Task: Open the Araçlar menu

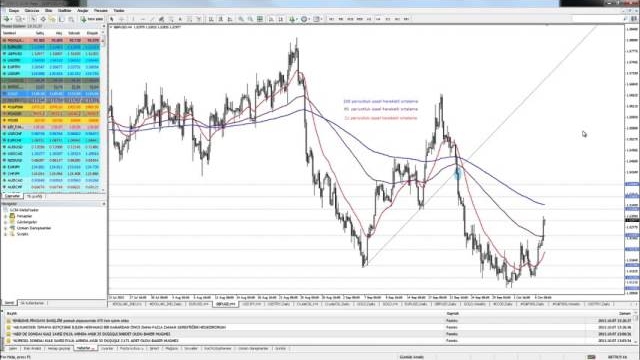Action: click(x=83, y=11)
